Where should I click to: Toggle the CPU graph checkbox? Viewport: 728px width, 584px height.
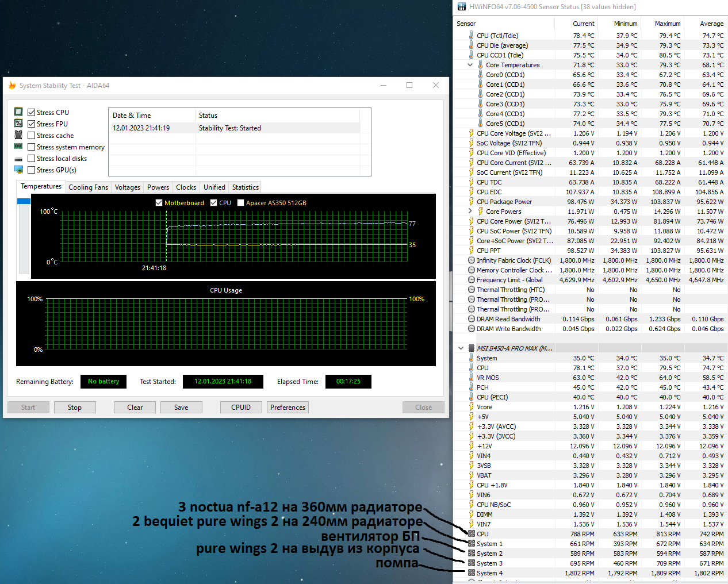point(214,203)
